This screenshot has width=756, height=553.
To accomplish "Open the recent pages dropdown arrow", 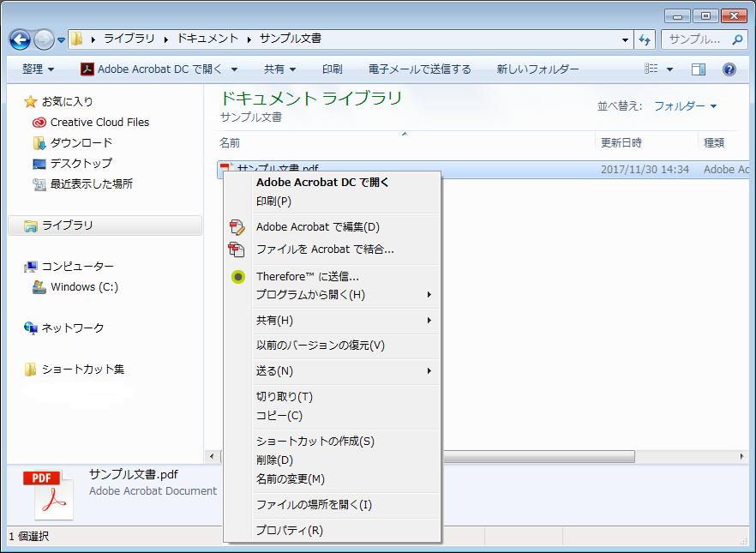I will coord(61,40).
